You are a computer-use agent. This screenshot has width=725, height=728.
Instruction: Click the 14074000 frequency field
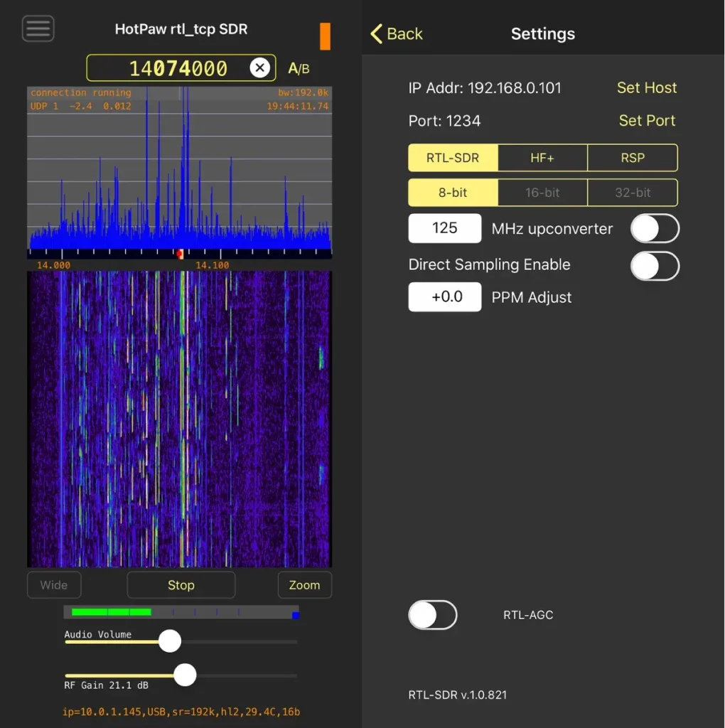point(181,68)
